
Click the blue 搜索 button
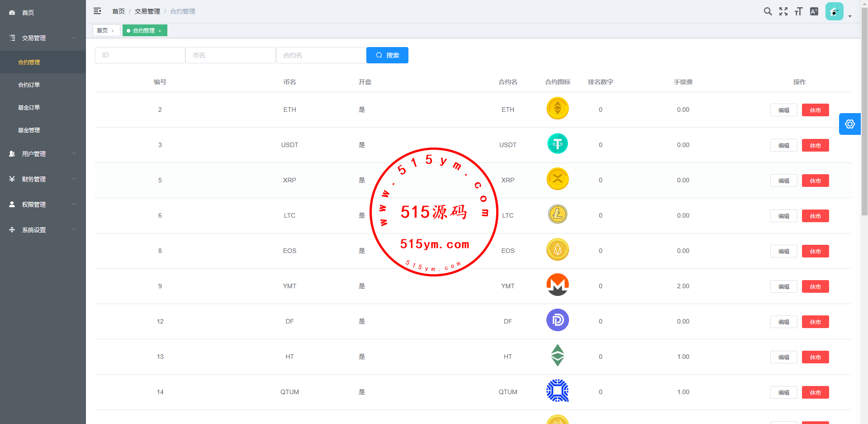click(387, 55)
